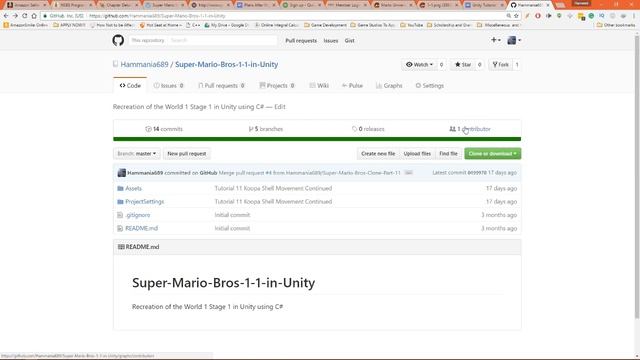View the 0 releases
The image size is (640, 360).
point(368,129)
